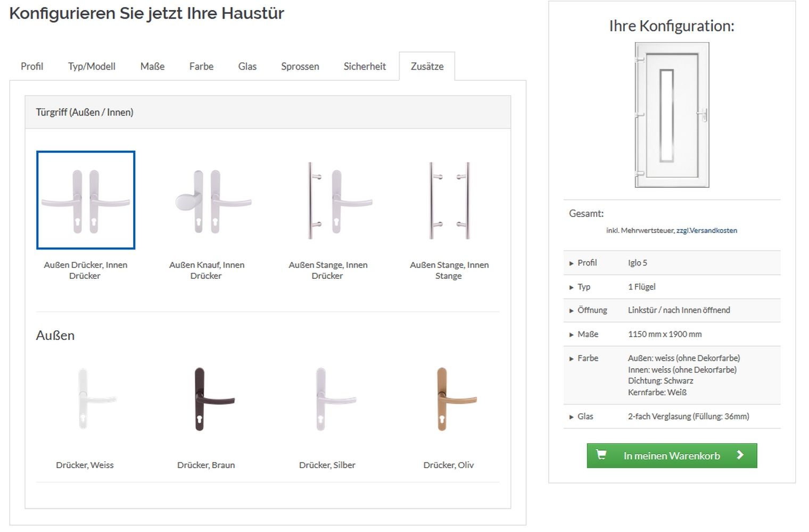The width and height of the screenshot is (809, 532).
Task: Select the brown Drücker, Braun handle
Action: click(207, 399)
